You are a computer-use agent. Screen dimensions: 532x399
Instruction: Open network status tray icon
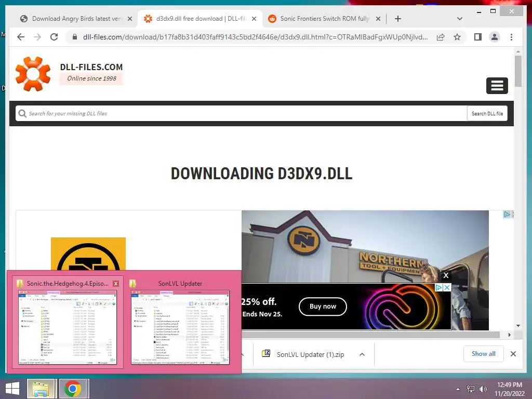[x=470, y=389]
